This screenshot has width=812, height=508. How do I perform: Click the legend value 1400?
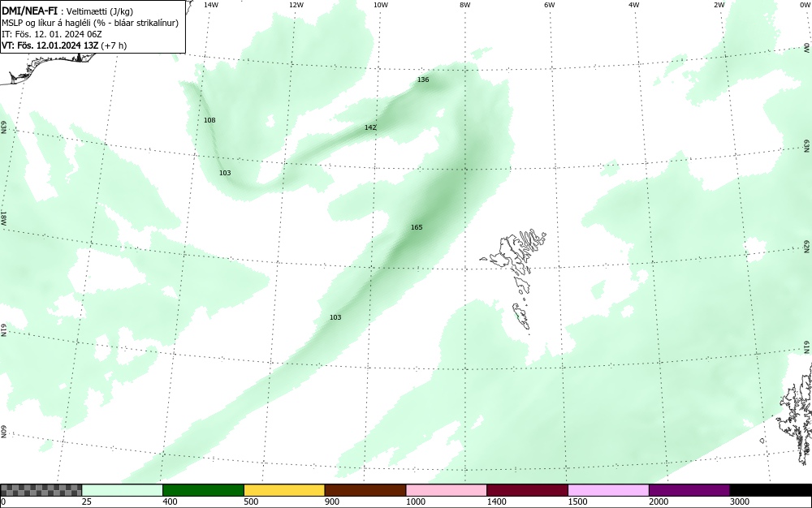point(496,502)
